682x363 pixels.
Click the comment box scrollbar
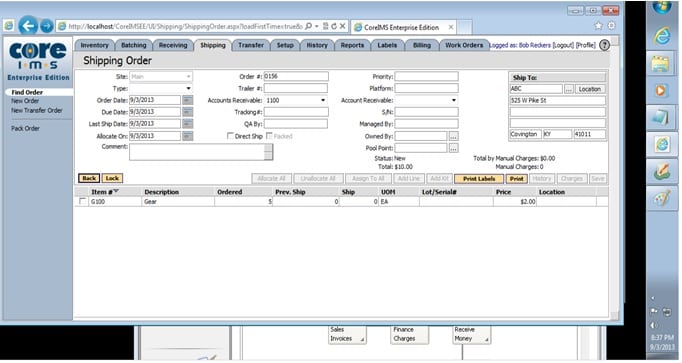click(269, 152)
